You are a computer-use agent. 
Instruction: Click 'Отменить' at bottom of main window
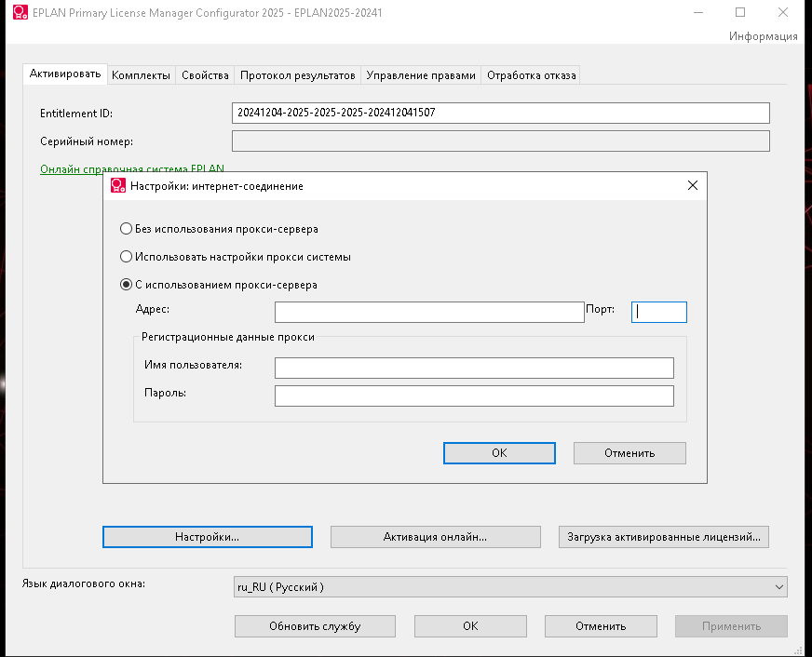[601, 626]
